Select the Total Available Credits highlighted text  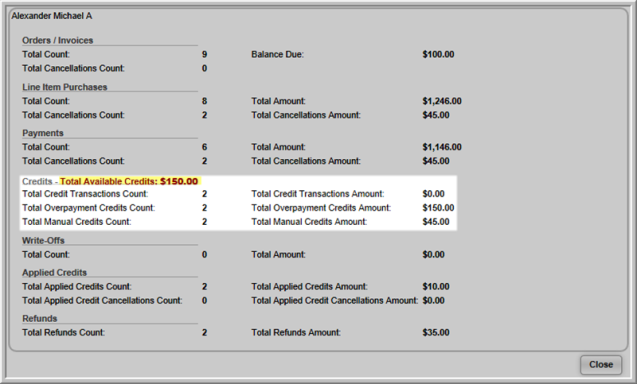tap(129, 181)
